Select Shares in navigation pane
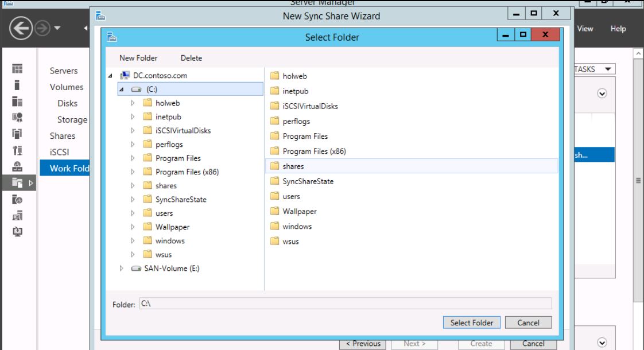The image size is (644, 350). [x=63, y=135]
